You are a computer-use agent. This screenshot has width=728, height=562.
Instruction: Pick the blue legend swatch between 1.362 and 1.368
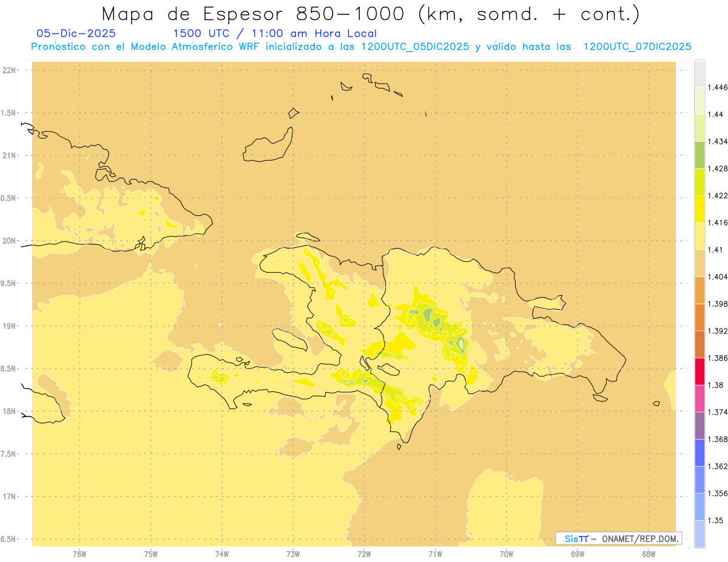699,452
